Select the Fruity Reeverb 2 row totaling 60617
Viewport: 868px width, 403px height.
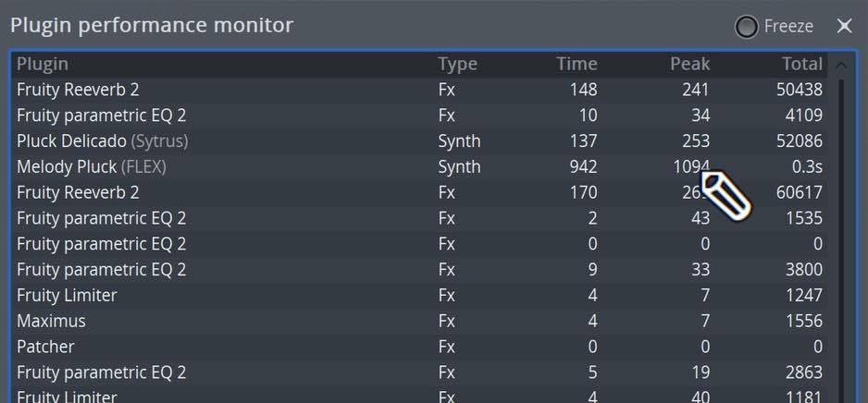[x=419, y=193]
